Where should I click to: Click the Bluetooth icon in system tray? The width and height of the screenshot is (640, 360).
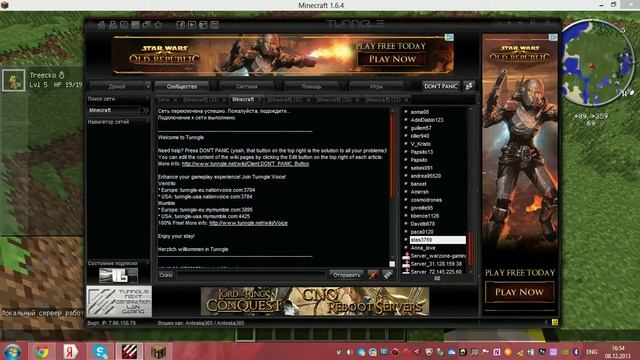point(576,352)
